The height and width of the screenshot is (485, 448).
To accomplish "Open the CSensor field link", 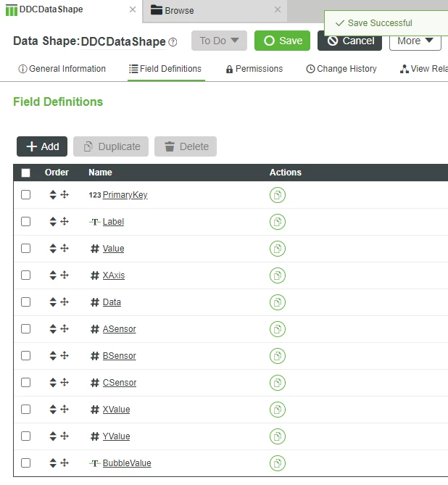I will [120, 383].
